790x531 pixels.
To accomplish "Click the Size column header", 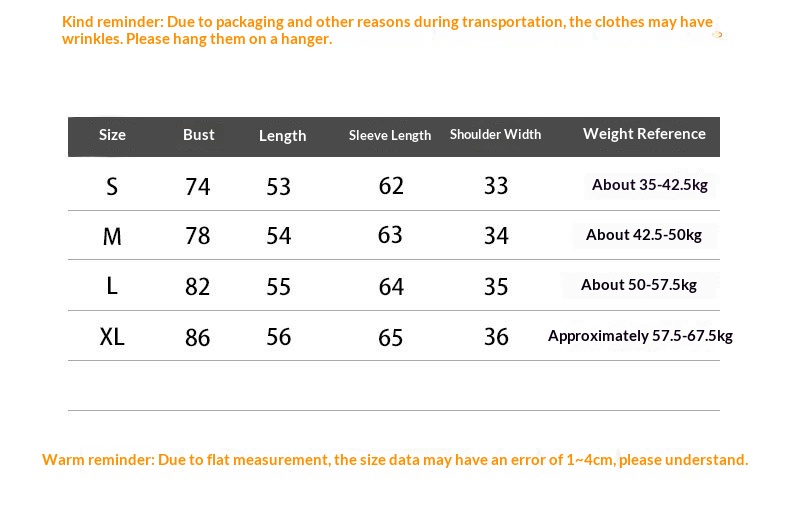I will coord(112,135).
